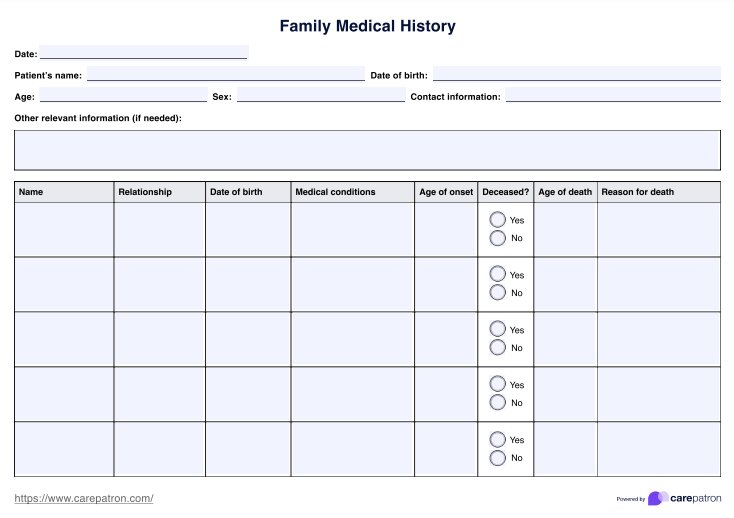Click the Carepatron logo icon
The height and width of the screenshot is (518, 734).
pyautogui.click(x=657, y=498)
